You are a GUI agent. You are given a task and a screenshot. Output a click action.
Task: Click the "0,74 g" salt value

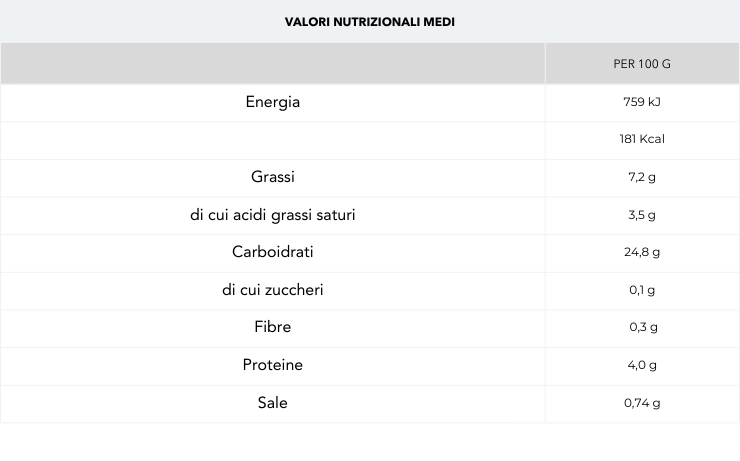point(642,403)
